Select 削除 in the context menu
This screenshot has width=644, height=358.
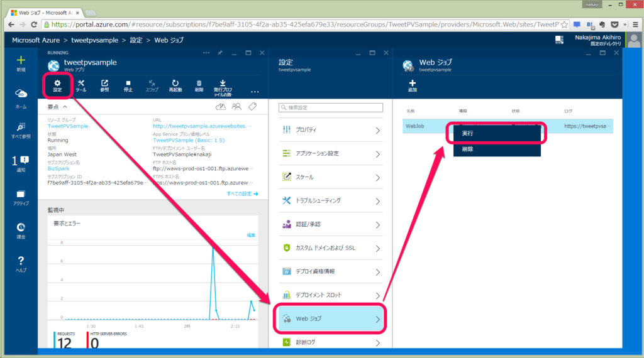pyautogui.click(x=497, y=149)
